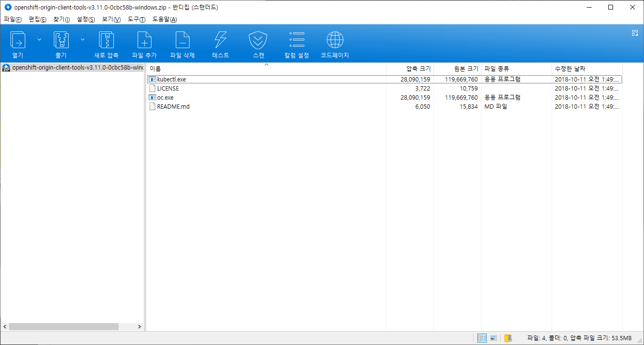
Task: Click the 파일 추가 toolbar icon
Action: [x=144, y=41]
